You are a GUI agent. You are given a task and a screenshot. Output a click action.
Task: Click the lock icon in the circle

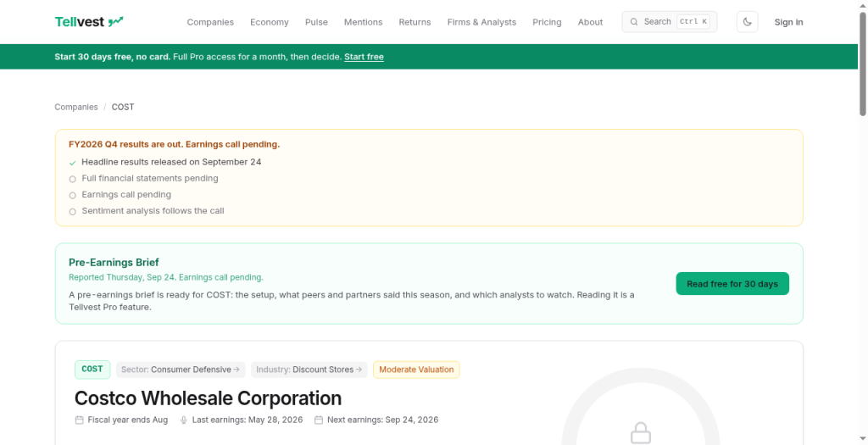point(641,432)
